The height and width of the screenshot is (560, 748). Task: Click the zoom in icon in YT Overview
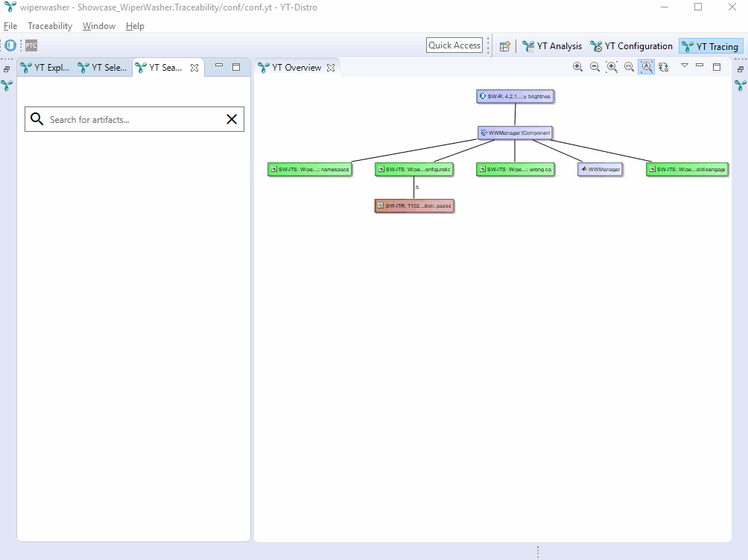point(577,67)
